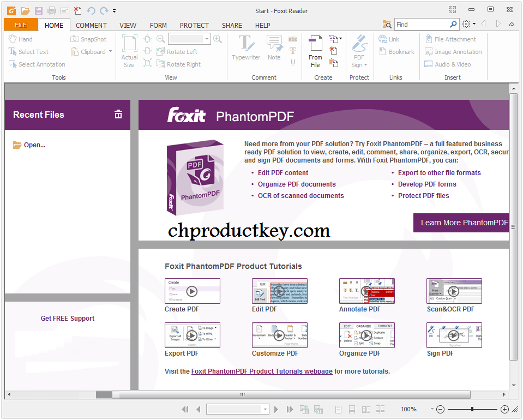Click the Edit PDF content link
The height and width of the screenshot is (420, 523).
click(283, 173)
